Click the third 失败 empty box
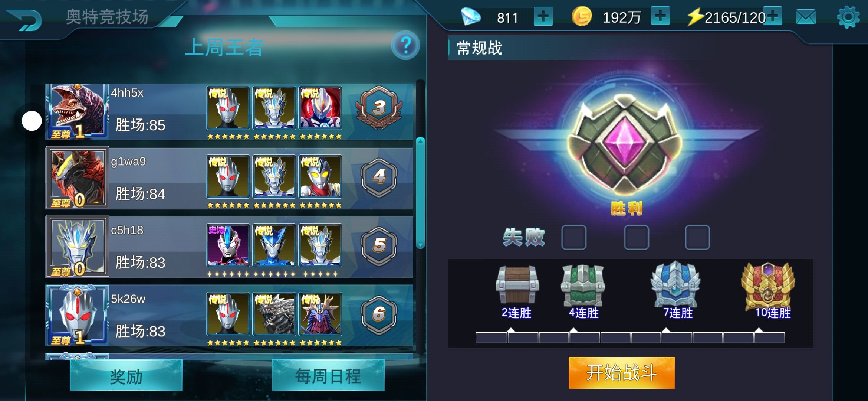This screenshot has width=868, height=401. [697, 237]
